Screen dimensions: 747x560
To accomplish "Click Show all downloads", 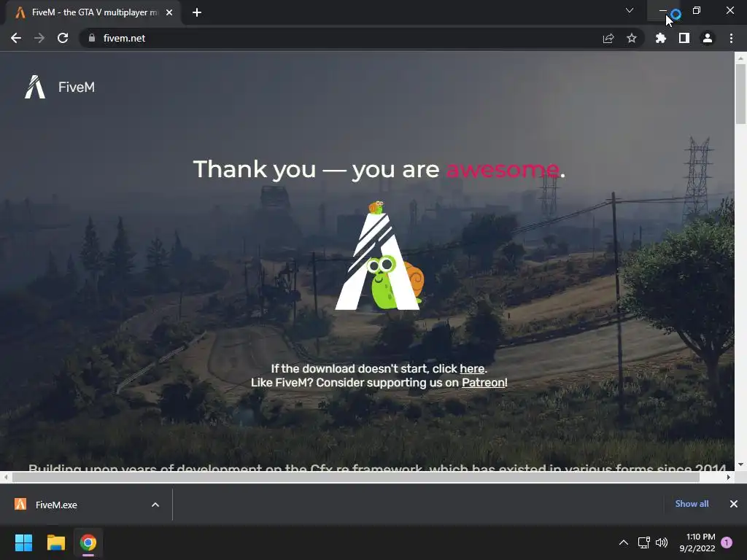I will point(692,504).
